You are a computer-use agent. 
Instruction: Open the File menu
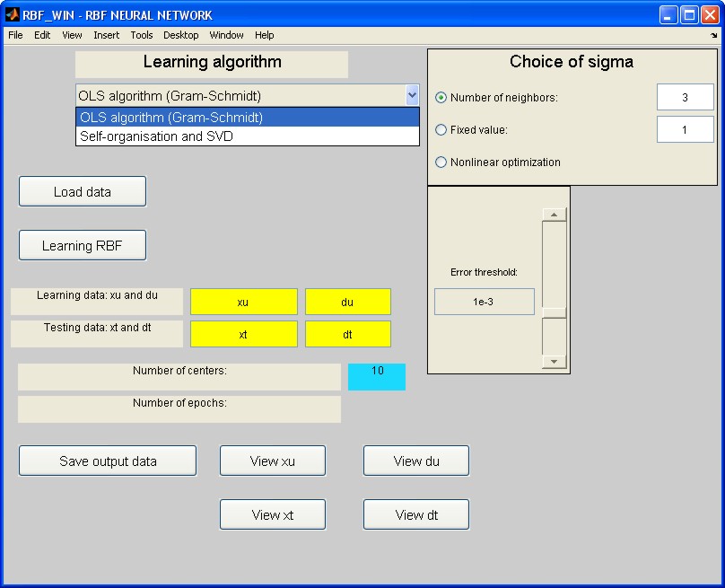point(15,35)
